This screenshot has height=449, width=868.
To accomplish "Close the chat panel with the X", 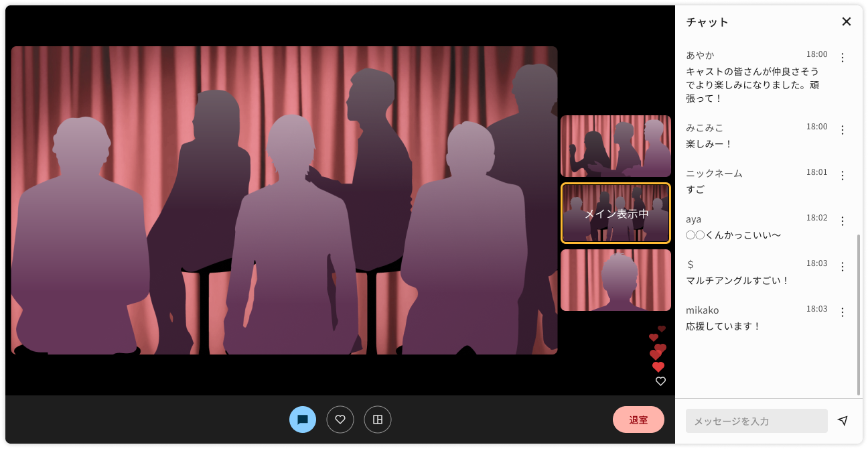I will tap(846, 21).
